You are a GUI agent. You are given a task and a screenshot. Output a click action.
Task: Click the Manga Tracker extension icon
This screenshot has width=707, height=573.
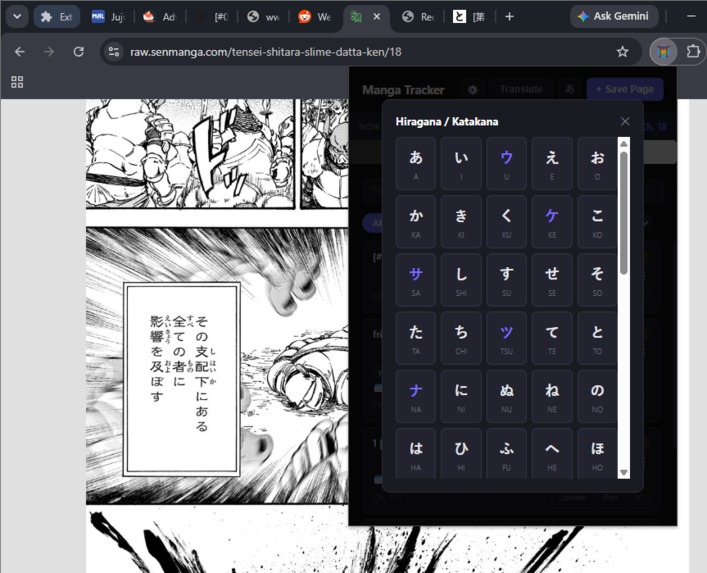pyautogui.click(x=663, y=52)
